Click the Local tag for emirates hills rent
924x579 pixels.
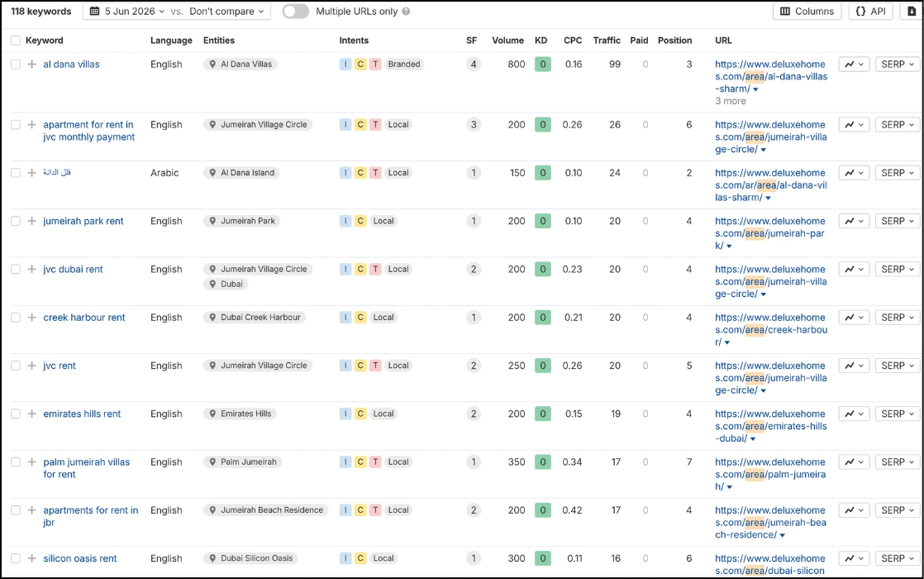383,414
